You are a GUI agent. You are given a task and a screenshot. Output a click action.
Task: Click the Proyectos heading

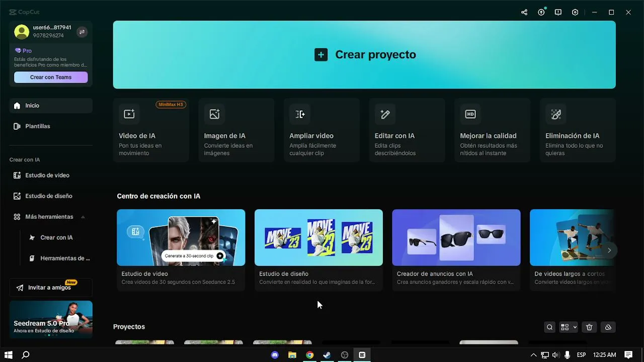[129, 327]
